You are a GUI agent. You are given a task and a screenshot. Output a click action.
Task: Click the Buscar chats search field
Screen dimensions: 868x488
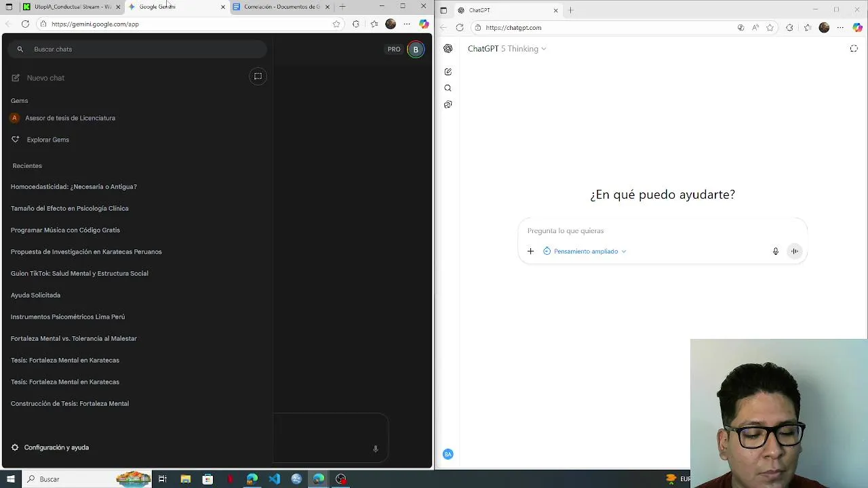pyautogui.click(x=138, y=49)
